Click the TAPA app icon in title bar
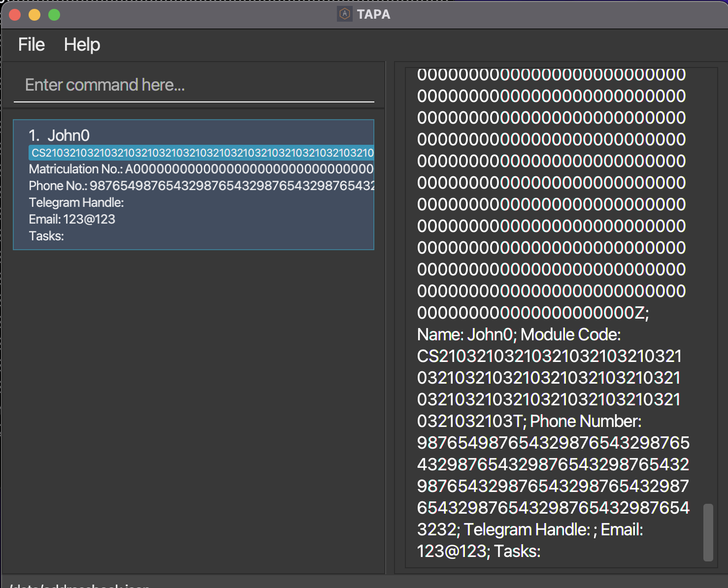The width and height of the screenshot is (728, 588). (345, 14)
